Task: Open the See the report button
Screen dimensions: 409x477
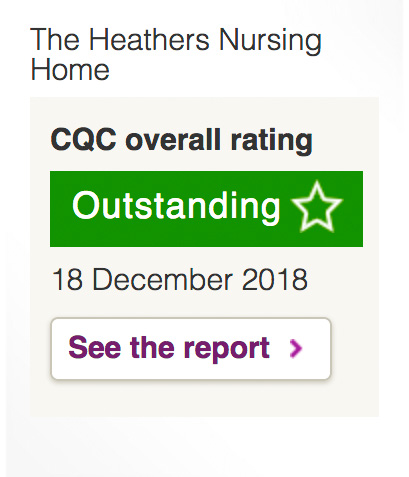Action: pos(191,349)
